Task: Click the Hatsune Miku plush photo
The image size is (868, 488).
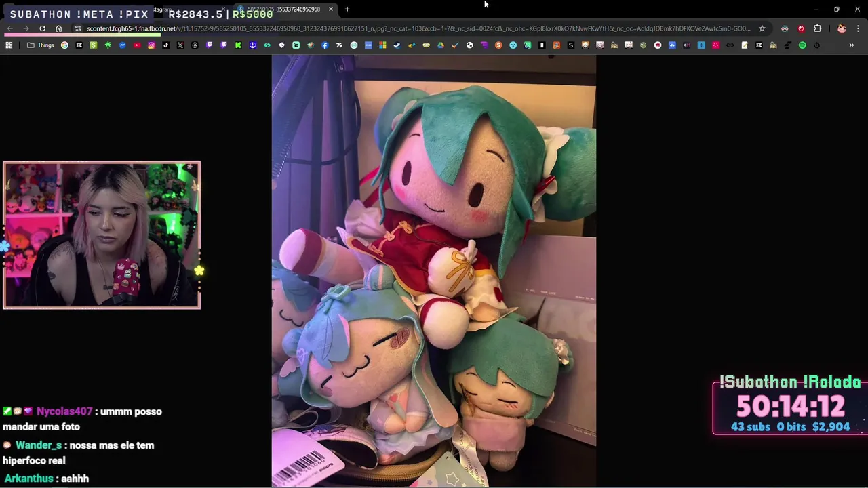Action: (434, 271)
